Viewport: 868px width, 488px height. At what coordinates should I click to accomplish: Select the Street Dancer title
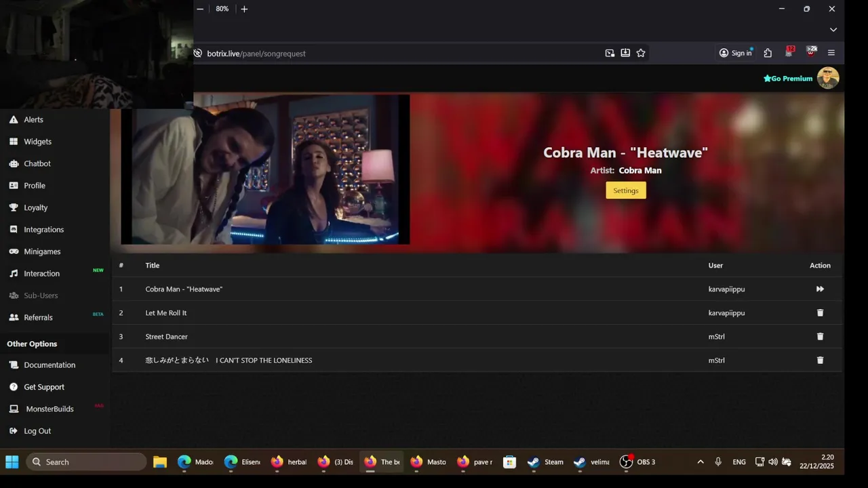pyautogui.click(x=167, y=336)
